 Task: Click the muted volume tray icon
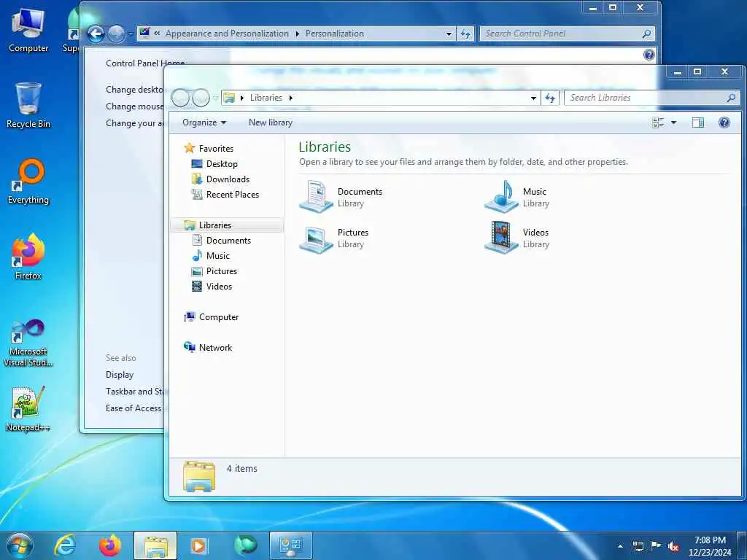tap(673, 547)
